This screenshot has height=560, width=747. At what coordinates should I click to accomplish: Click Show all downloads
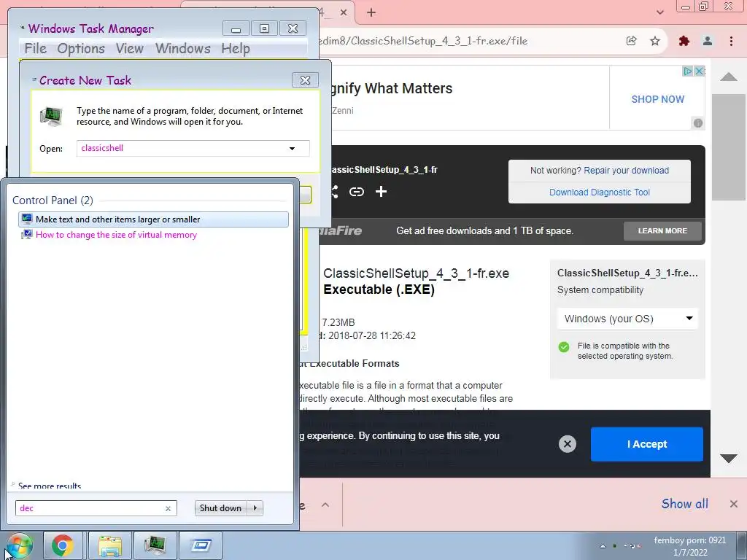tap(684, 504)
